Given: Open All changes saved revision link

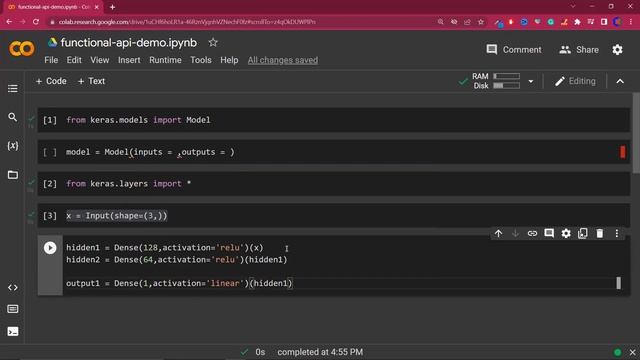Looking at the screenshot, I should tap(282, 60).
